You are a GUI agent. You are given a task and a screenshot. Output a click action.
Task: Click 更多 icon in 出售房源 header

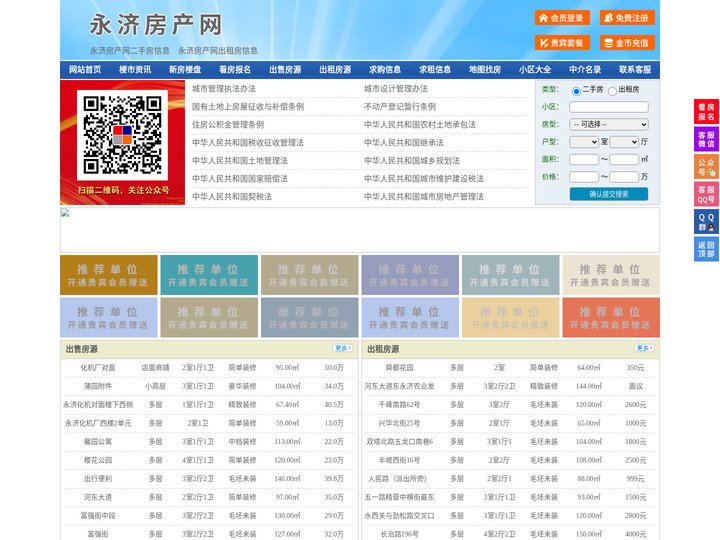(x=343, y=349)
